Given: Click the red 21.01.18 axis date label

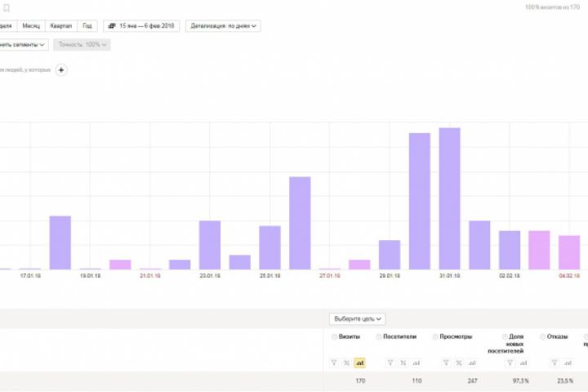Looking at the screenshot, I should (150, 276).
